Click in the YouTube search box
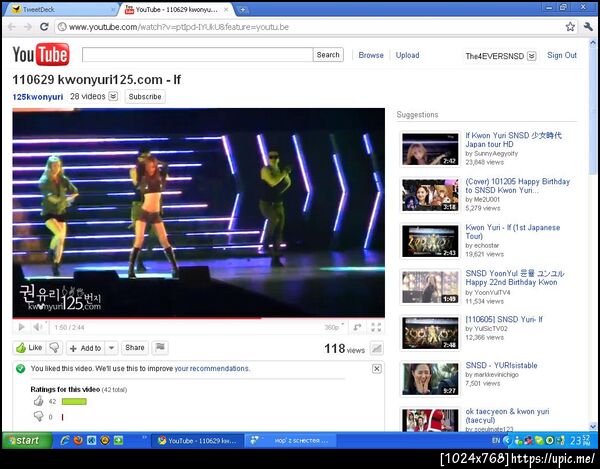 197,55
